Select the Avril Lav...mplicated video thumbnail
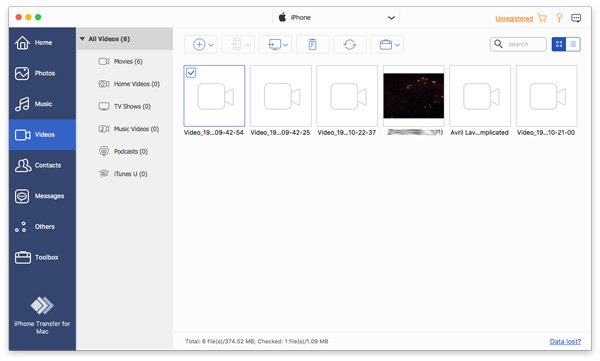The image size is (600, 361). [480, 96]
